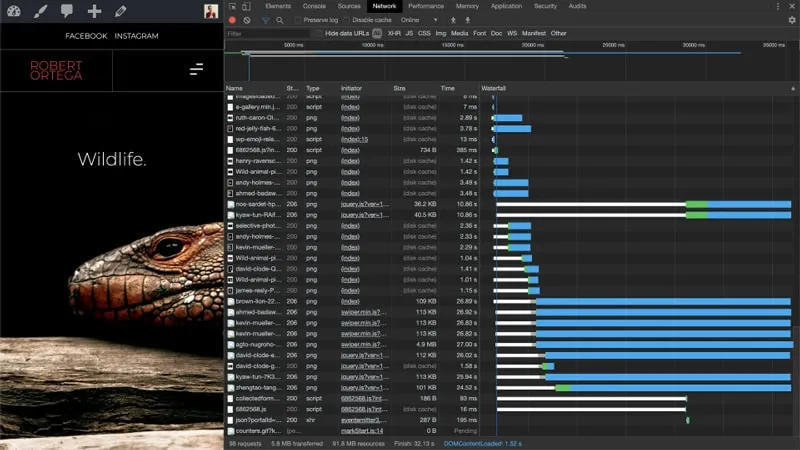Screen dimensions: 800x450
Task: Click the WordPress customize brush icon
Action: point(40,11)
